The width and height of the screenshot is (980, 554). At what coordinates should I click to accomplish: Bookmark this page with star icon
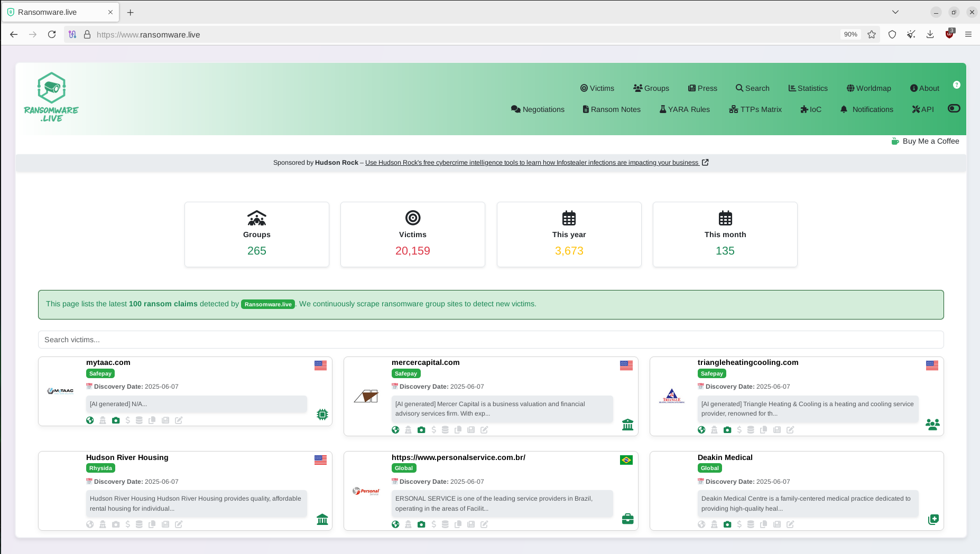(x=872, y=34)
